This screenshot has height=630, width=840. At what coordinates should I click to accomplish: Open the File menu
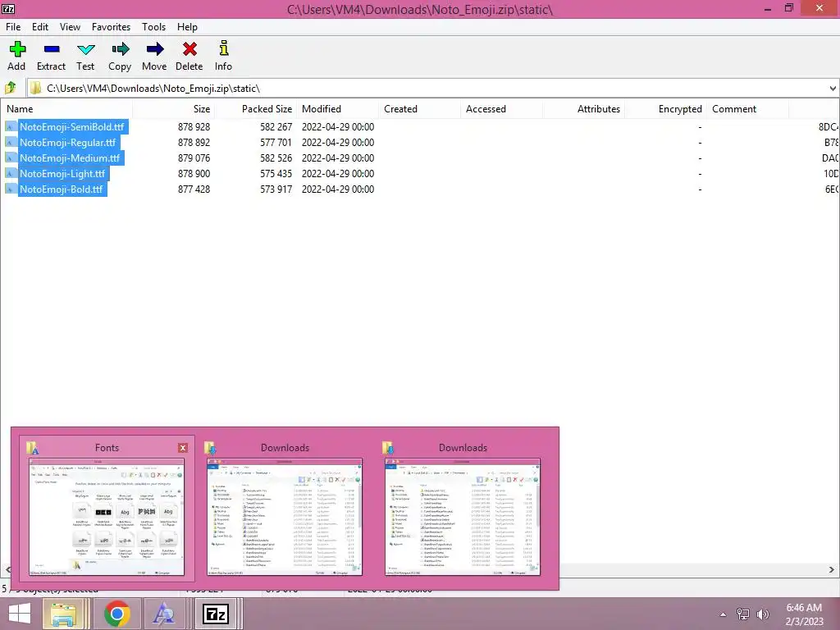tap(13, 27)
